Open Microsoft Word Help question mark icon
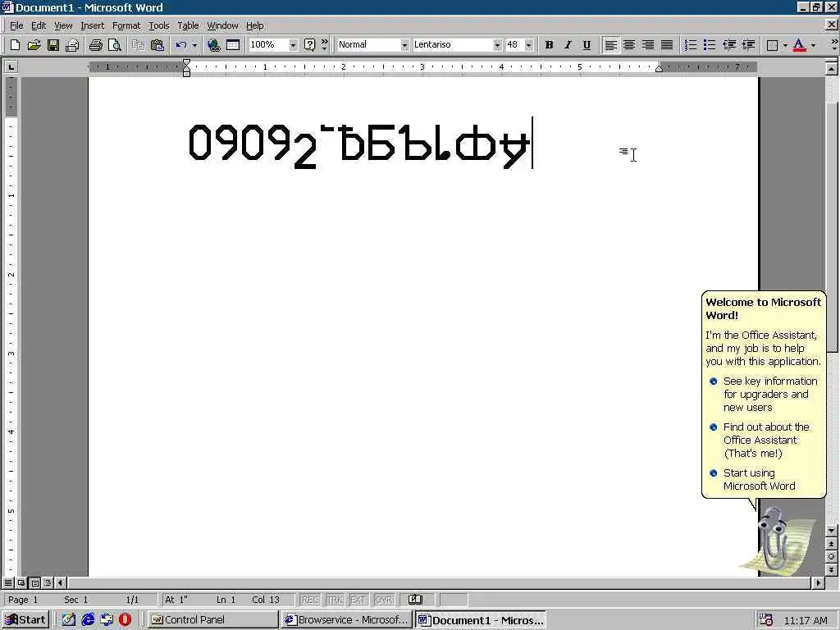Viewport: 840px width, 630px height. [x=309, y=45]
